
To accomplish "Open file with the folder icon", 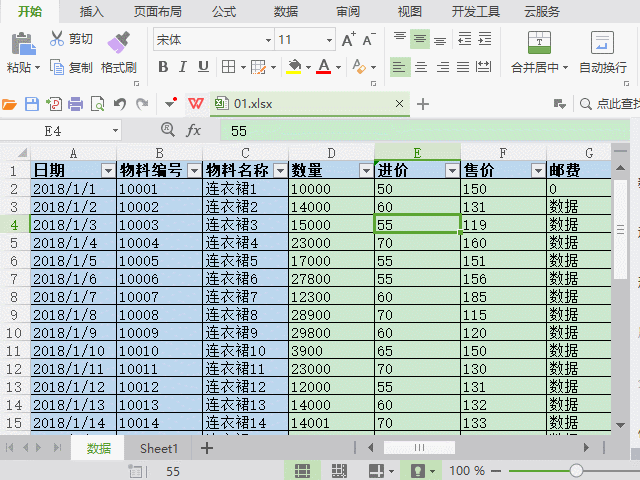I will [9, 104].
